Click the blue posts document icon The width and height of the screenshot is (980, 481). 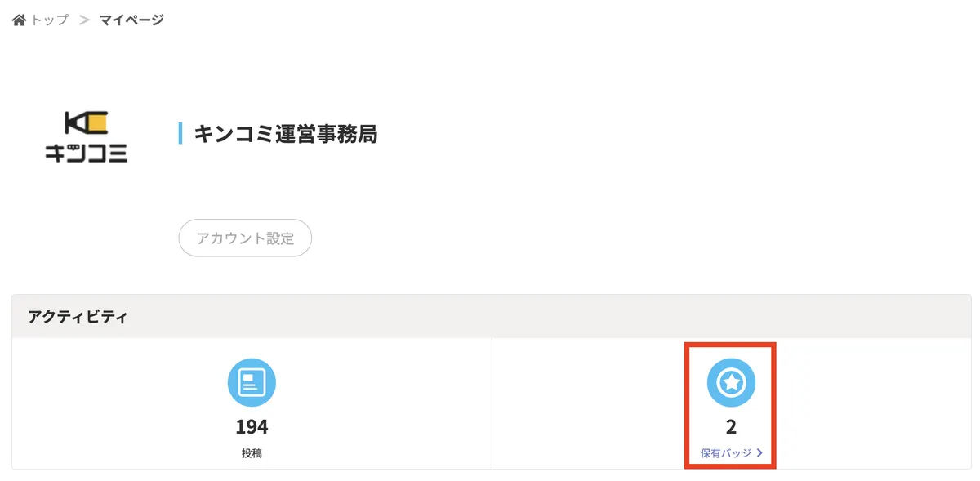252,383
